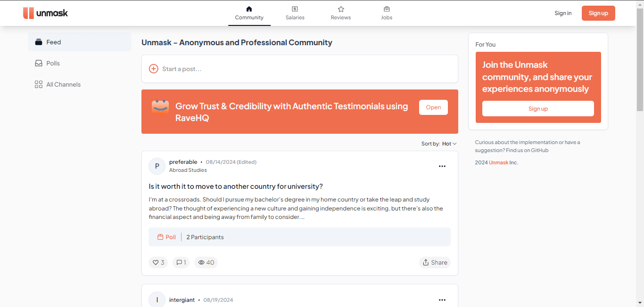Viewport: 644px width, 307px height.
Task: Like the post with 3 likes
Action: (158, 262)
